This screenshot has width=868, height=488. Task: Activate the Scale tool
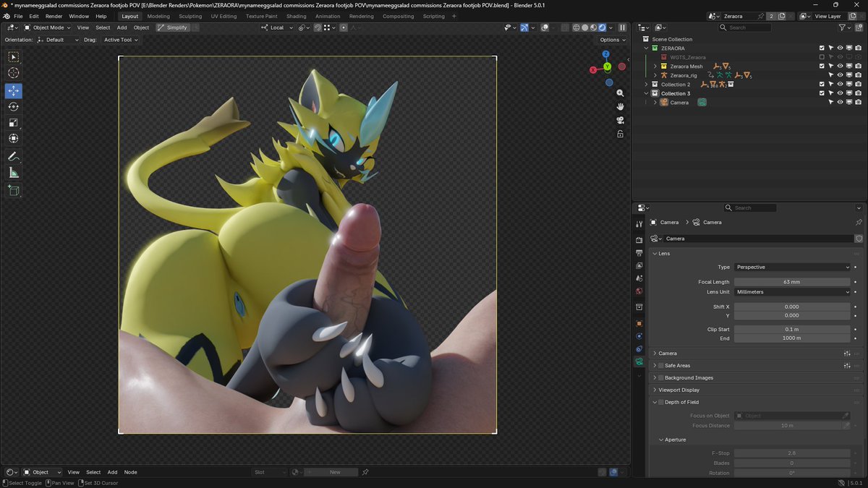click(x=14, y=123)
